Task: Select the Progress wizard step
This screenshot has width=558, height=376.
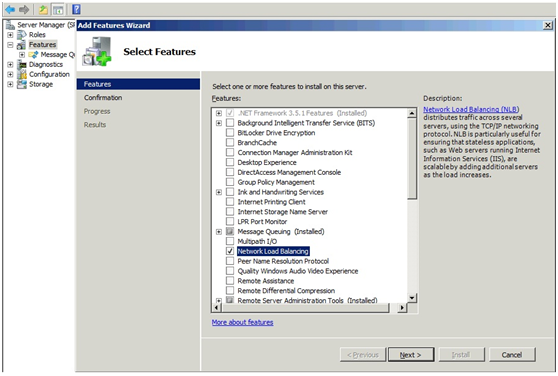Action: click(x=97, y=111)
